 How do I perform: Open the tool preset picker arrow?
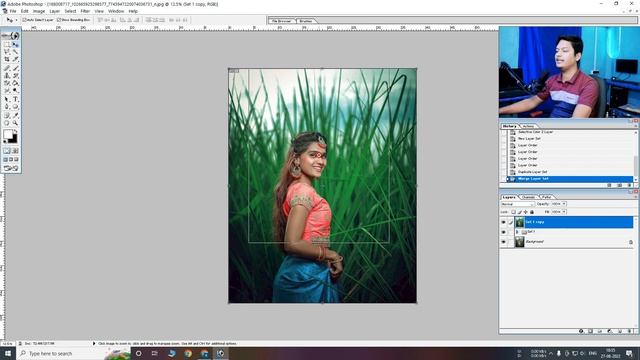(x=16, y=20)
